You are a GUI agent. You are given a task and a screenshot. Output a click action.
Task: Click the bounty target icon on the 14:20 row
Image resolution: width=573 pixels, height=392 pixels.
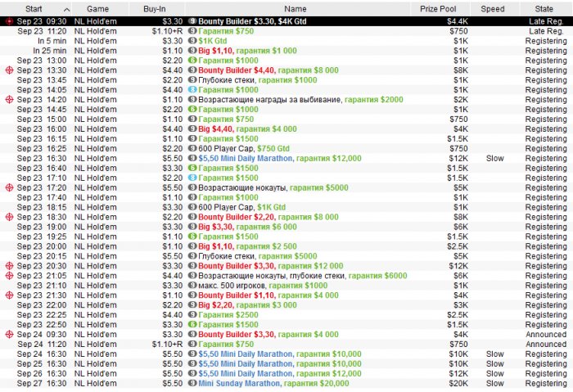tap(10, 100)
